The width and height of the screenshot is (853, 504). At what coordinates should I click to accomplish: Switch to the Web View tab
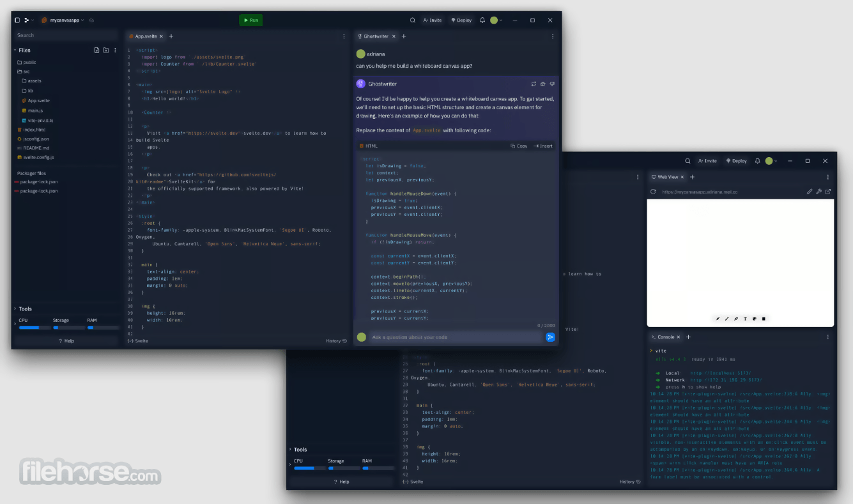pos(668,177)
